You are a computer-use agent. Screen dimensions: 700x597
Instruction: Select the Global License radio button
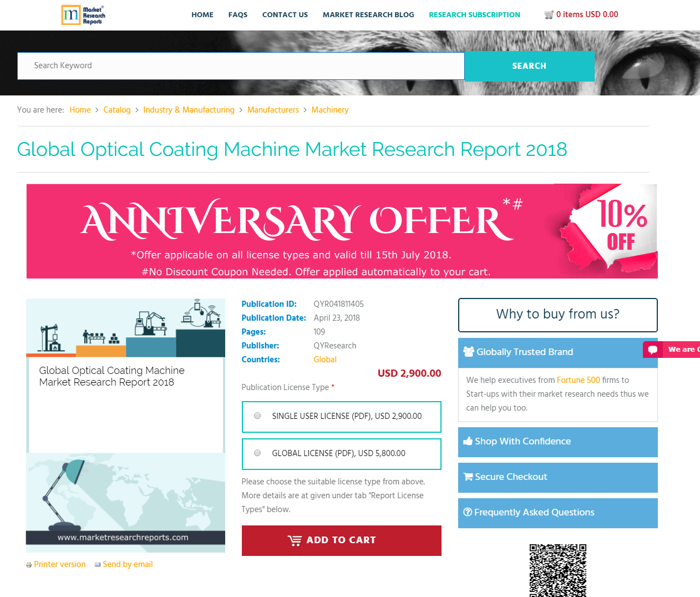[x=257, y=452]
